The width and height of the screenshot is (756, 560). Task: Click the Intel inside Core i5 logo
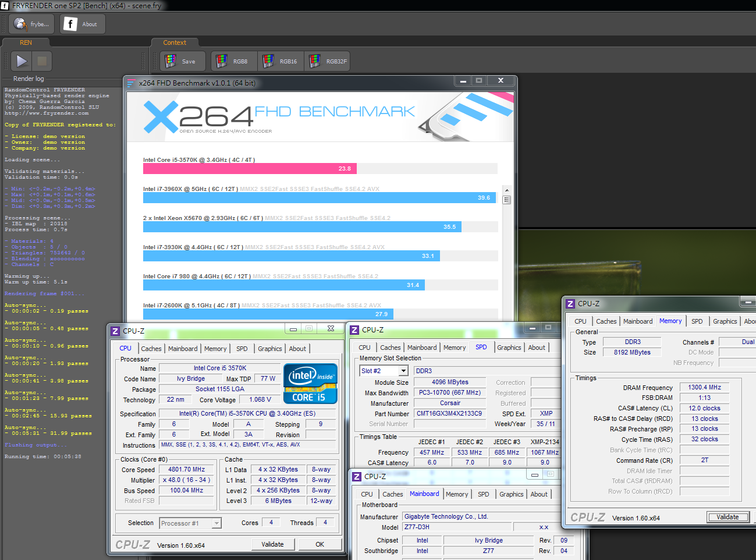pos(310,384)
